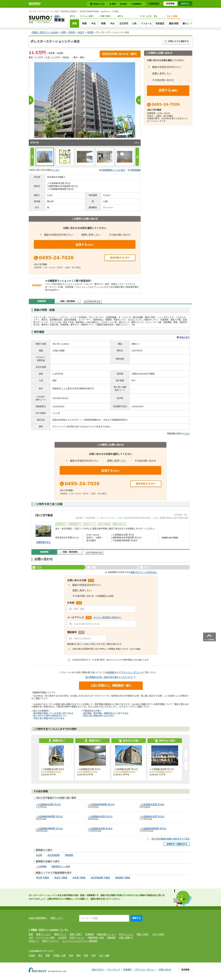The height and width of the screenshot is (980, 221).
Task: Select 実際に見学したい in the sidebar inquiry box
Action: click(x=149, y=73)
